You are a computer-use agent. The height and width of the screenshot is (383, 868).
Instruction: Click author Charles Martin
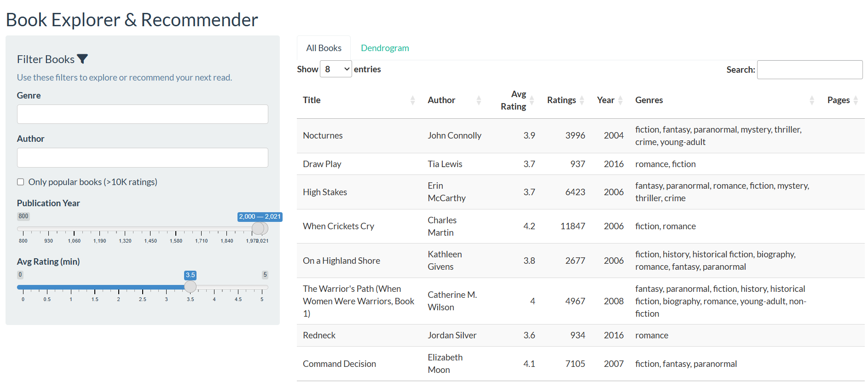[x=442, y=226]
